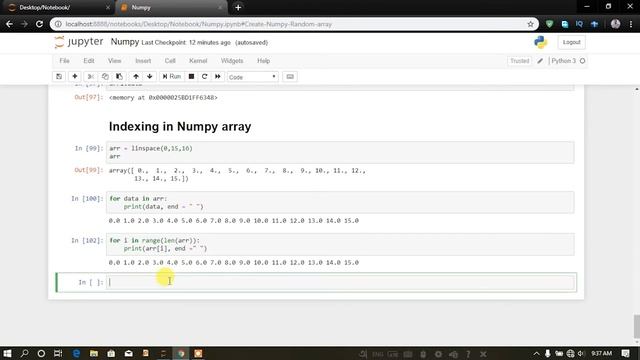Switch to the Numpy browser tab
640x360 pixels.
click(x=171, y=7)
